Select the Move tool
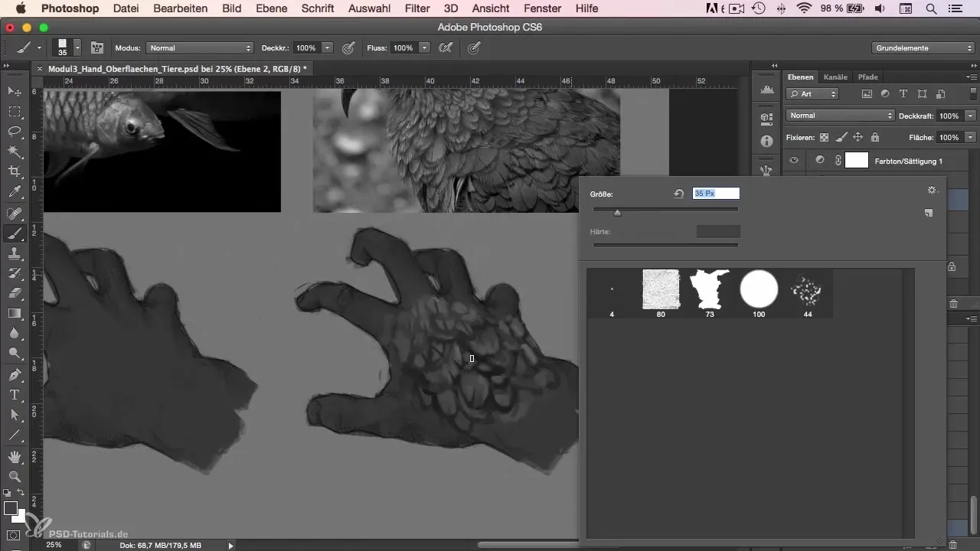Screen dimensions: 980x551 [14, 91]
